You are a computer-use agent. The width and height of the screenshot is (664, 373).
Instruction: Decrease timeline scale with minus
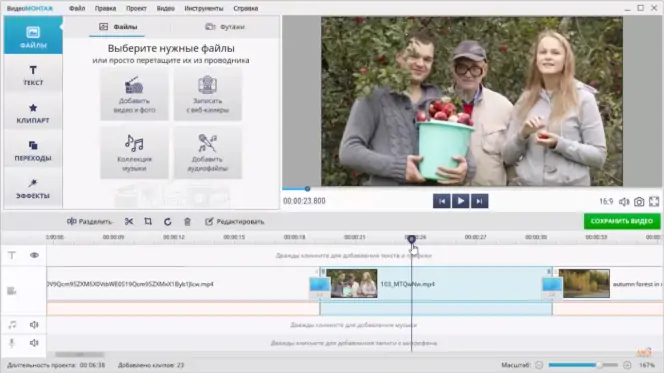click(539, 365)
